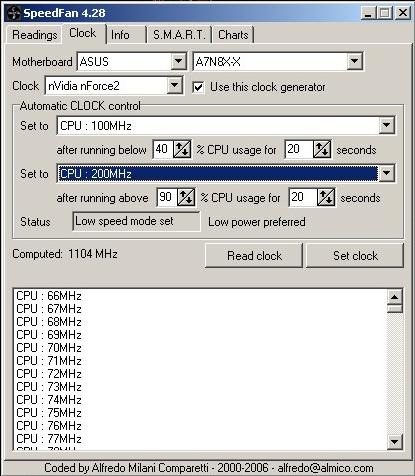This screenshot has height=476, width=415.
Task: Click the SpeedFan fan icon in title bar
Action: point(13,13)
